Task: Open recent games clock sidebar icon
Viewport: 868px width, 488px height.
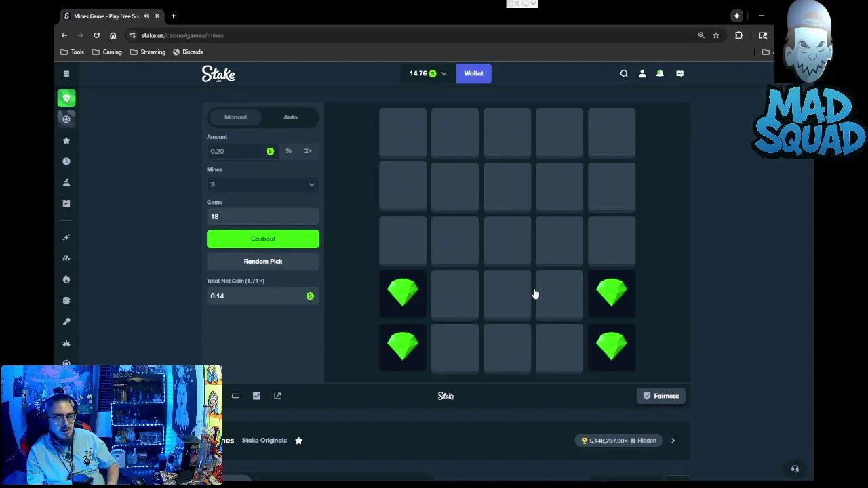Action: click(66, 161)
